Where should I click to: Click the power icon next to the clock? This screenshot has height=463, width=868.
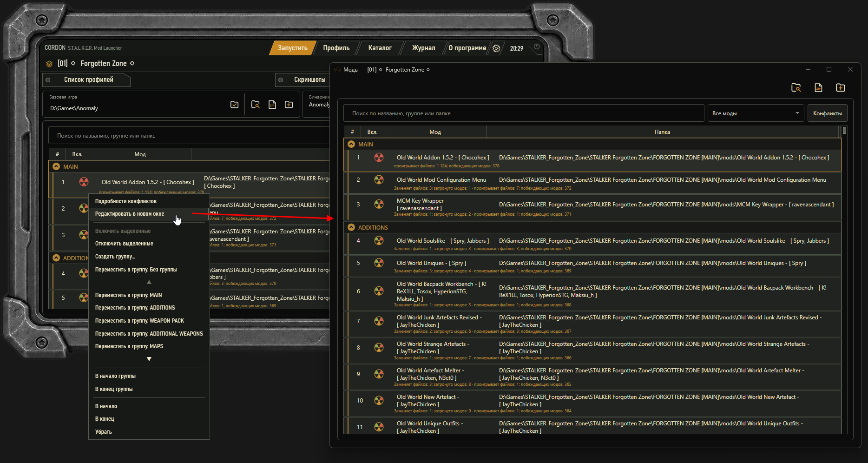coord(537,46)
